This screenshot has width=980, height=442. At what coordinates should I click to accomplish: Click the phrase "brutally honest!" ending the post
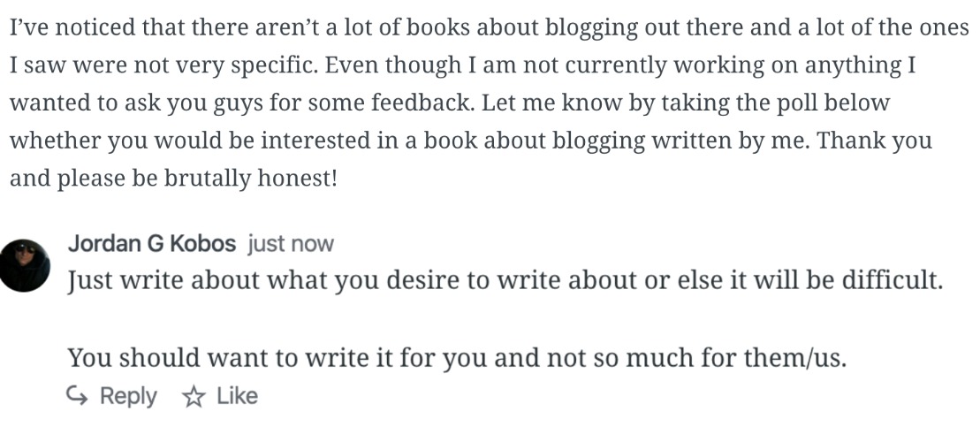[251, 179]
